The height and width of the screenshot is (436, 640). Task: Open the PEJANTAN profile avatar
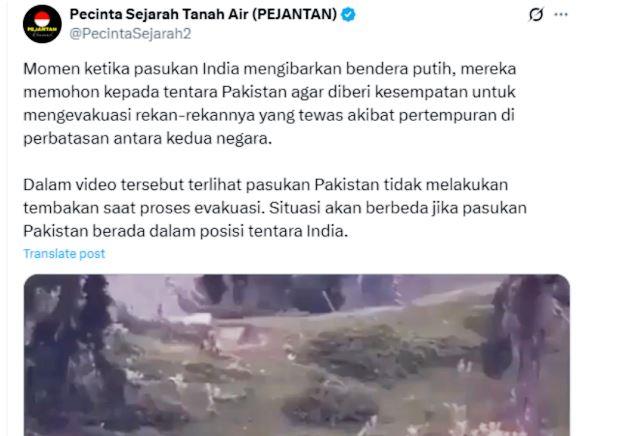42,24
